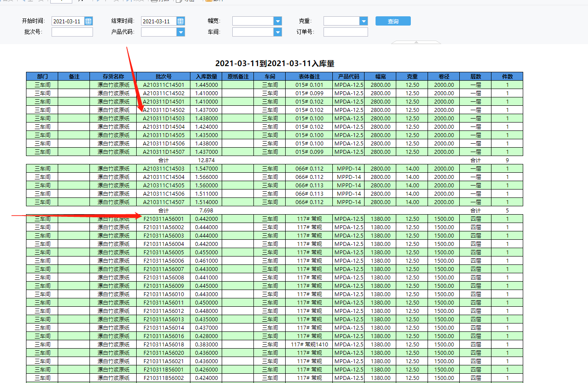This screenshot has width=588, height=383.
Task: Select batch cell A210311C14502
Action: [x=164, y=93]
